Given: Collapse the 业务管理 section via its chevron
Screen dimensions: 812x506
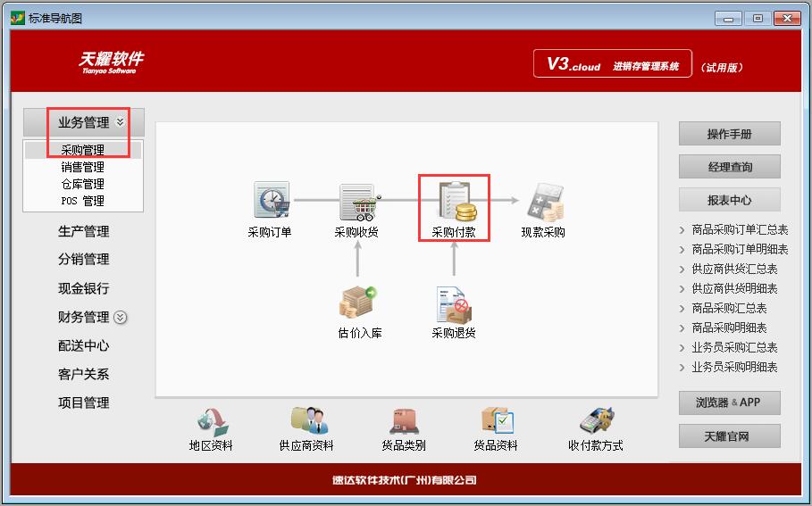Looking at the screenshot, I should coord(120,122).
